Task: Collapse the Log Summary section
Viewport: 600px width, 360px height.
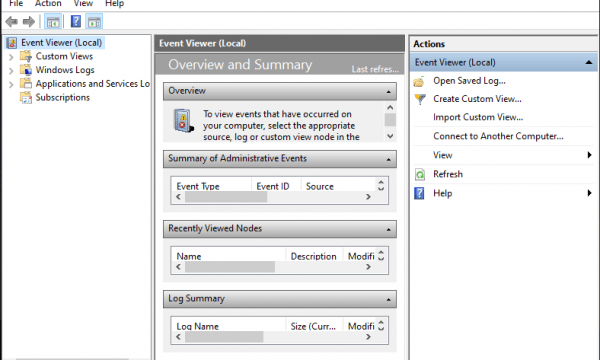Action: coord(388,300)
